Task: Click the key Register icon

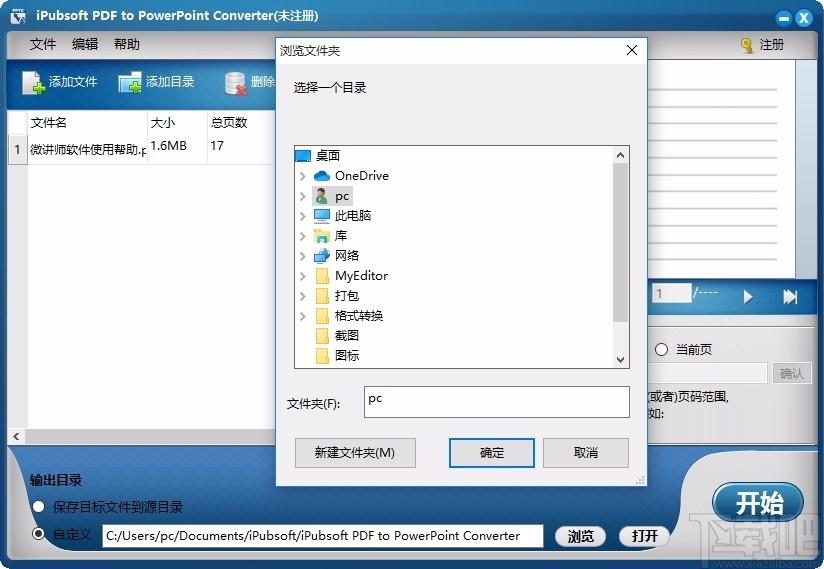Action: coord(746,46)
